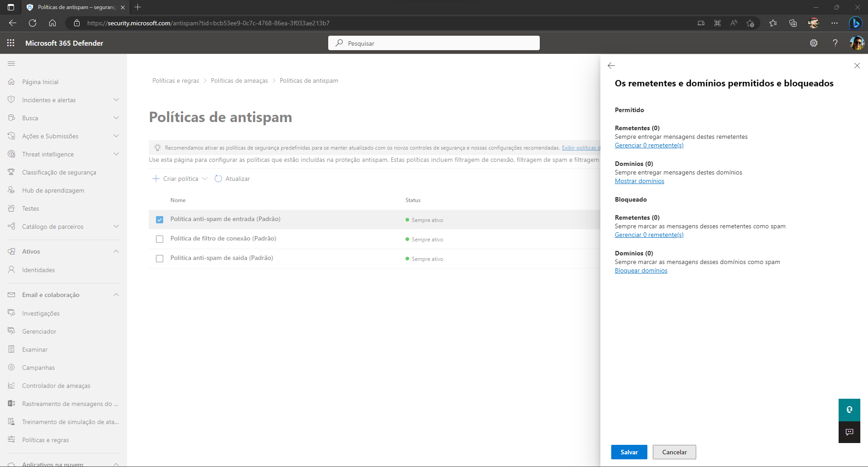
Task: Open the Help question mark icon
Action: tap(835, 43)
